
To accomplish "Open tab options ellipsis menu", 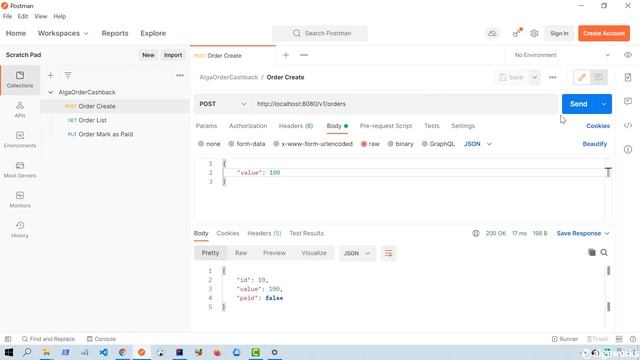I will (x=304, y=55).
